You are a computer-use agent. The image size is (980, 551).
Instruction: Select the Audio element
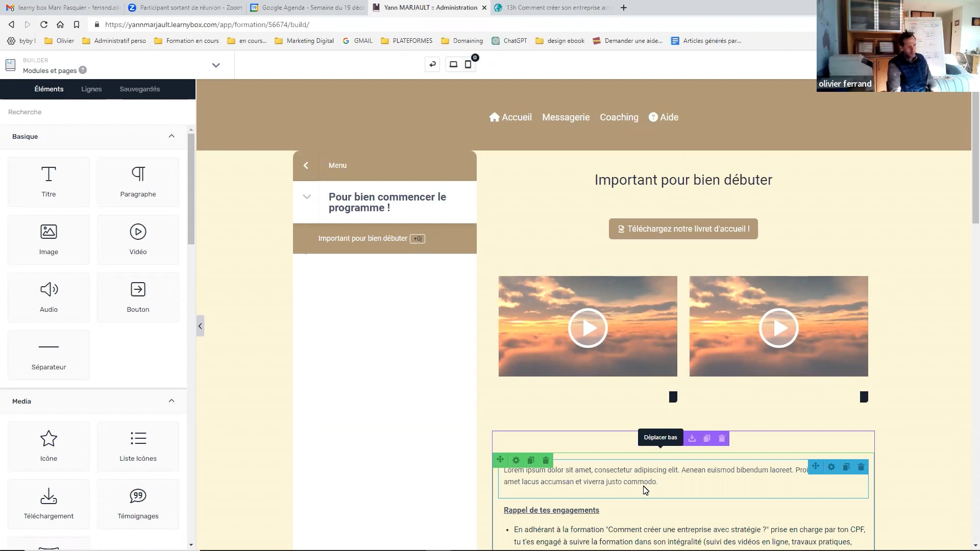point(48,297)
